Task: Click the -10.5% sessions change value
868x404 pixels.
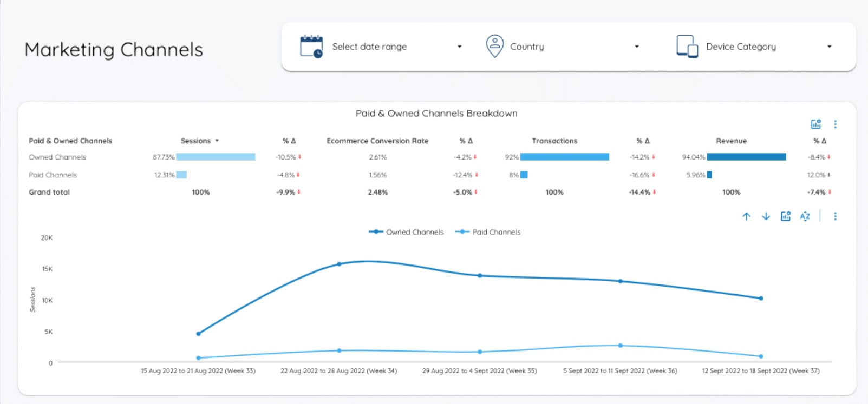Action: pyautogui.click(x=285, y=157)
